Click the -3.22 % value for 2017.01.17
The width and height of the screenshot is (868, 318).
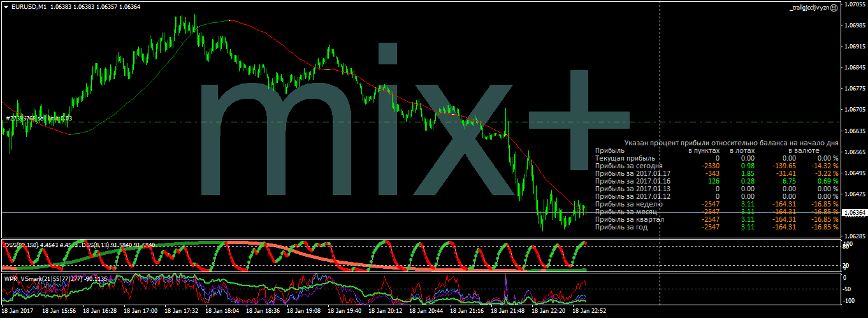point(826,173)
